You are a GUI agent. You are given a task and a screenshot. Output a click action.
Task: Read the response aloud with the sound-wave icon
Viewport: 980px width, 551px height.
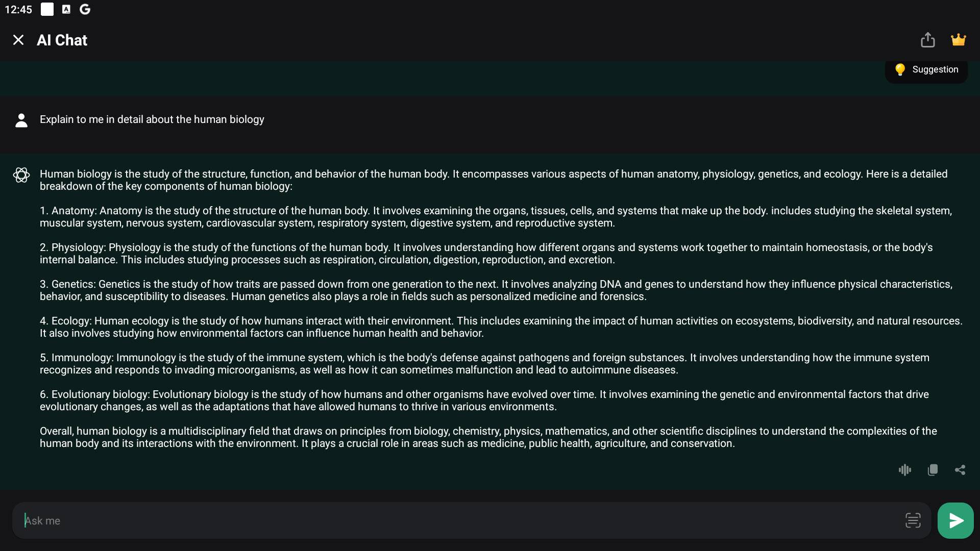click(x=904, y=470)
